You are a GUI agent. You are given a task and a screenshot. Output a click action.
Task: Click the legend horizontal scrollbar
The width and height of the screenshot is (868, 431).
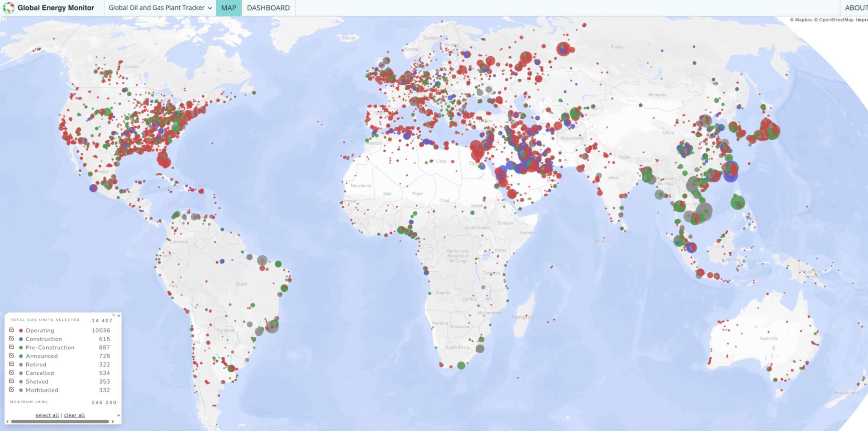click(59, 422)
